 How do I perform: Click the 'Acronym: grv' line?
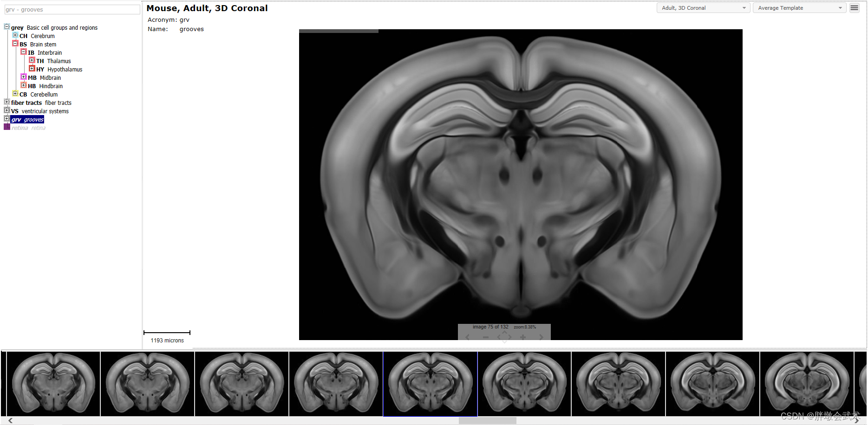169,20
